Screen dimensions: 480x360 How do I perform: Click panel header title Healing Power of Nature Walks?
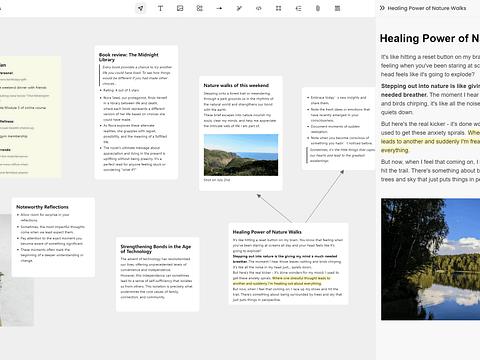pos(427,8)
